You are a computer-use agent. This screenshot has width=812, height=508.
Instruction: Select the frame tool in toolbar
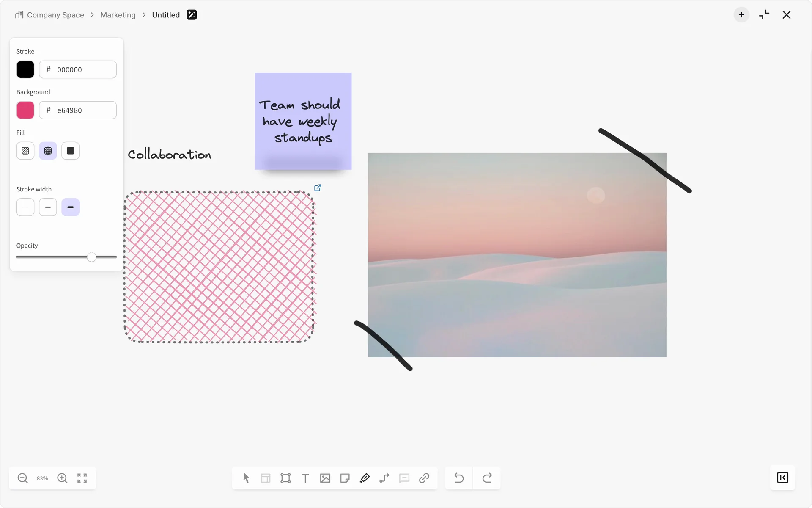click(285, 478)
